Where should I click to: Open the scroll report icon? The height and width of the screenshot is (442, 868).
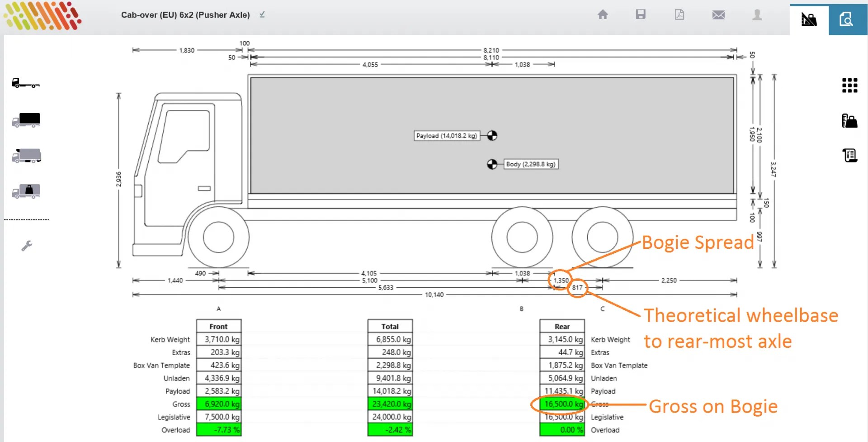(x=850, y=155)
